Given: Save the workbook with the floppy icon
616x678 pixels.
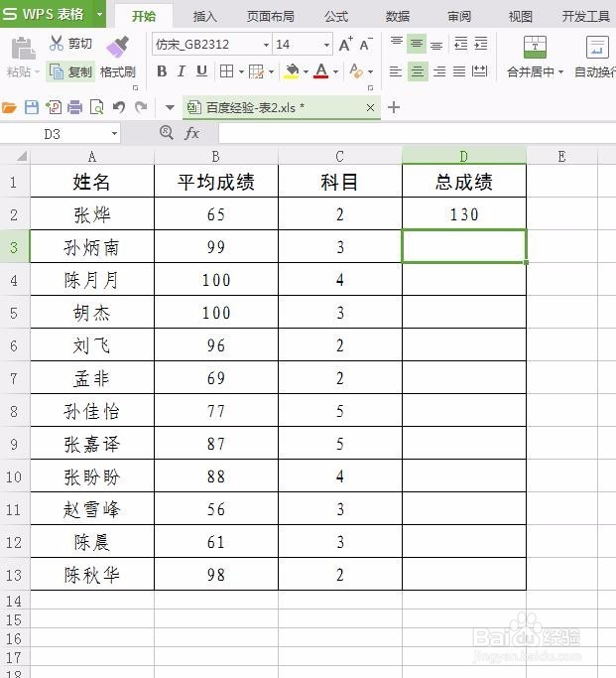Looking at the screenshot, I should (x=32, y=107).
